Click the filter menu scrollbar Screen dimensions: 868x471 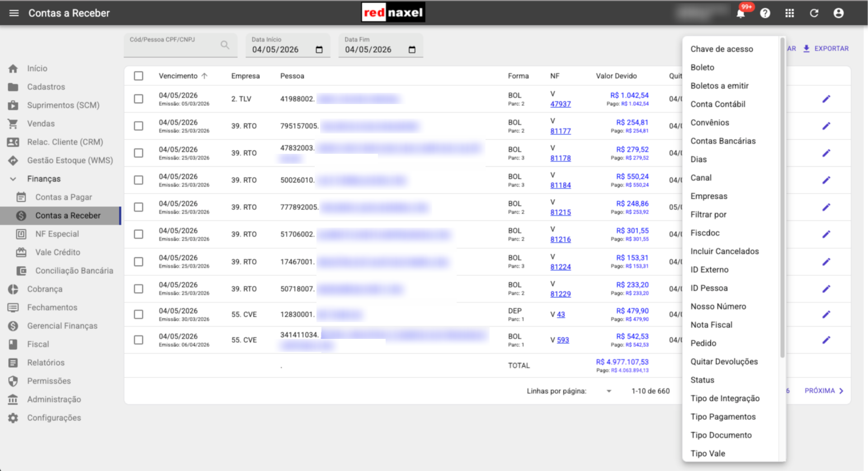click(782, 198)
